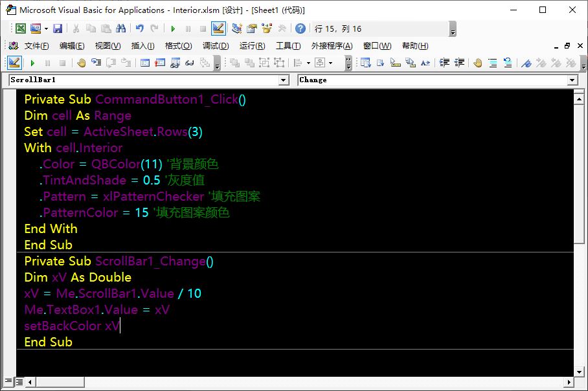This screenshot has height=391, width=588.
Task: Click the Uncomment Block icon
Action: (x=508, y=63)
